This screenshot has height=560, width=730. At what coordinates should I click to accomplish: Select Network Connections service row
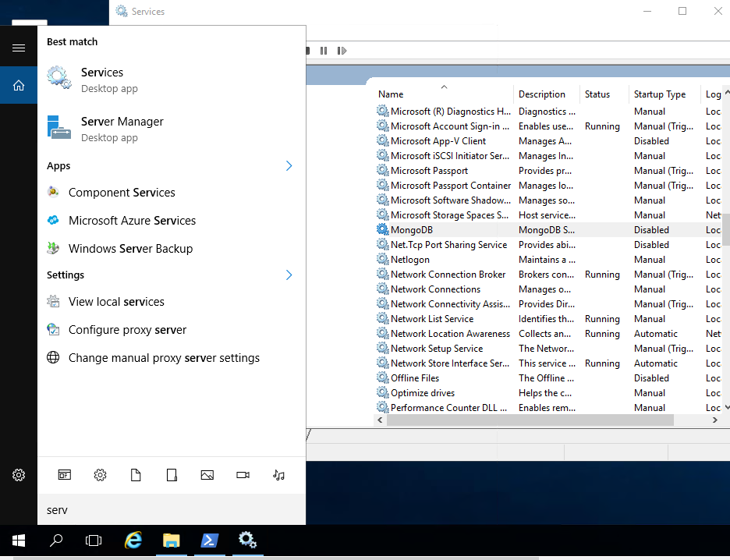[x=548, y=289]
